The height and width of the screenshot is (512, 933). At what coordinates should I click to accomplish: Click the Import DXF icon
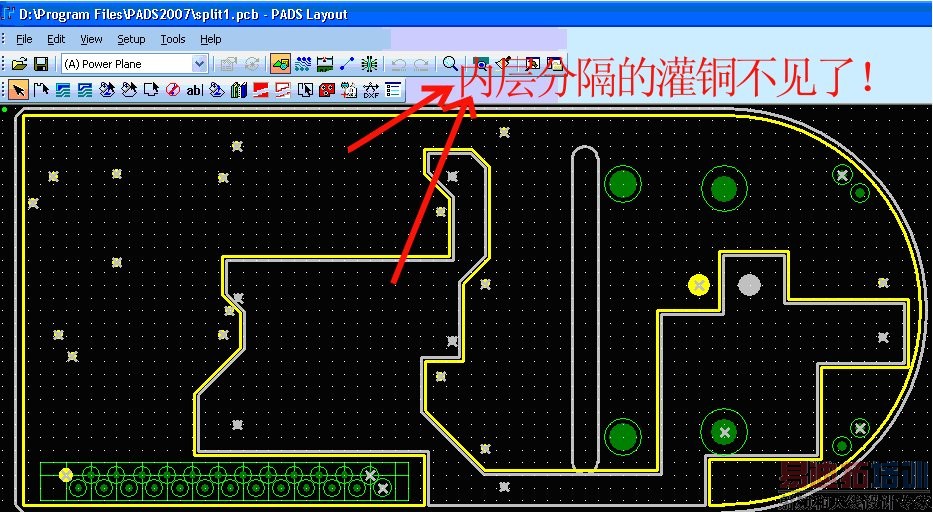coord(371,90)
